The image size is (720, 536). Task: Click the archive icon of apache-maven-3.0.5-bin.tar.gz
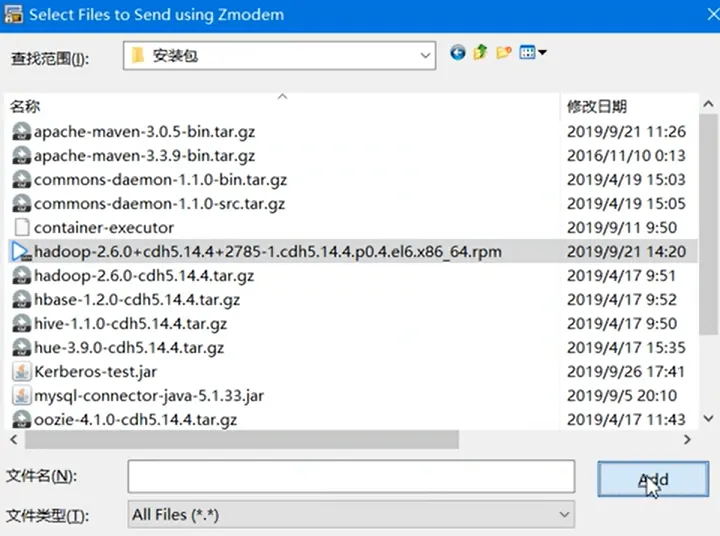click(22, 132)
